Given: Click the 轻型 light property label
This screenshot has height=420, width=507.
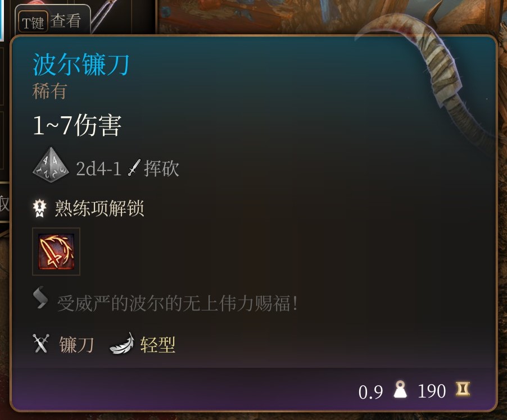Looking at the screenshot, I should pyautogui.click(x=158, y=344).
